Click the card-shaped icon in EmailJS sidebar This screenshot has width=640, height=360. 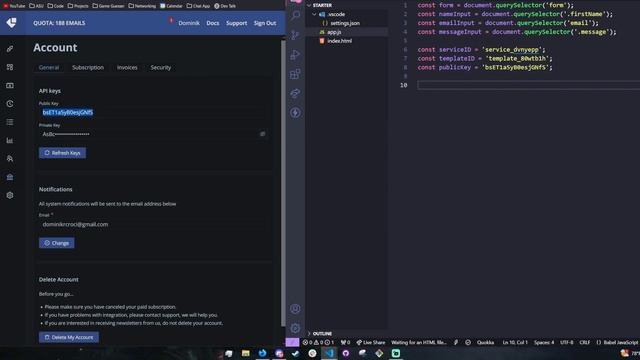pyautogui.click(x=10, y=85)
